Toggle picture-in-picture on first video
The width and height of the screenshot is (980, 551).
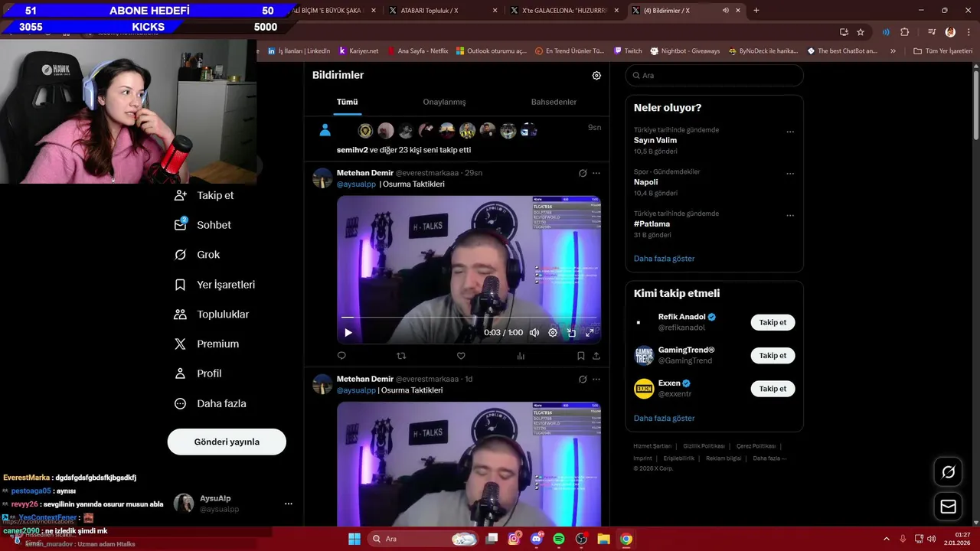[x=571, y=333]
